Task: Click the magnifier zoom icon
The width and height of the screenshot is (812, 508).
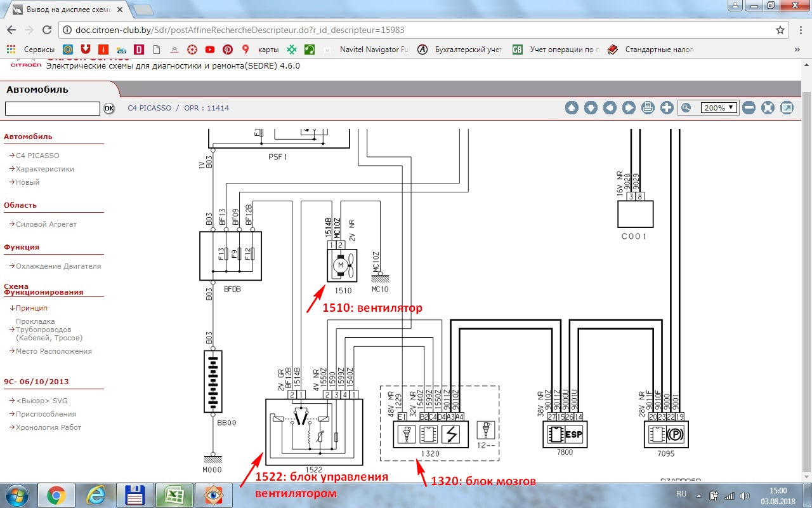Action: pos(686,108)
